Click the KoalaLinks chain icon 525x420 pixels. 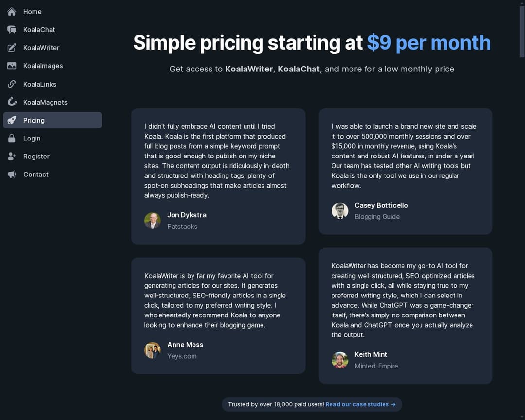pyautogui.click(x=12, y=84)
